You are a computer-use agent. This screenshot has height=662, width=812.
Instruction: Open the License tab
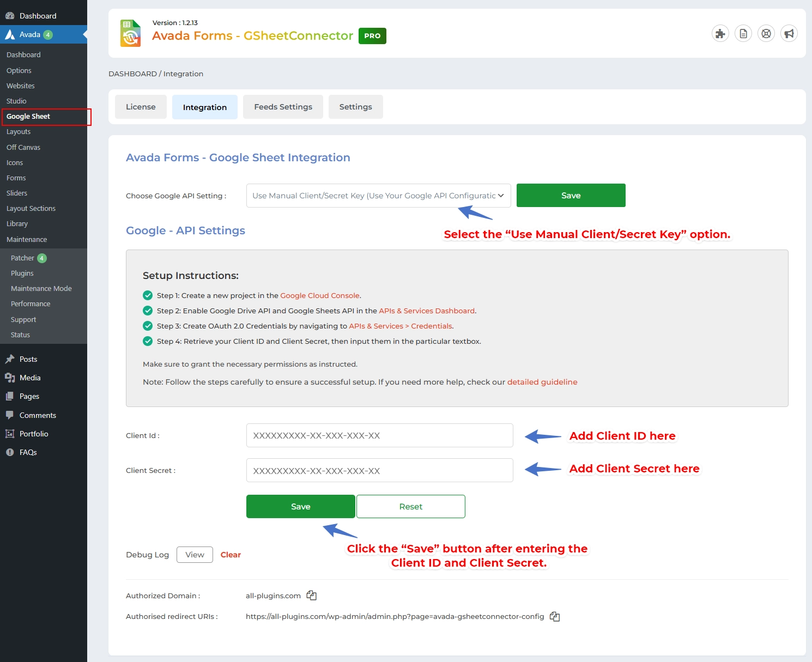coord(141,107)
